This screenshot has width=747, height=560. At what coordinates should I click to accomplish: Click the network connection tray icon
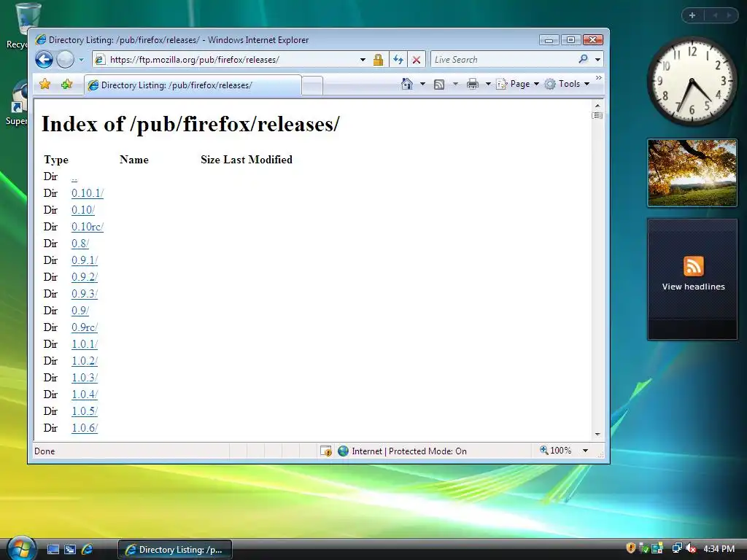click(677, 548)
